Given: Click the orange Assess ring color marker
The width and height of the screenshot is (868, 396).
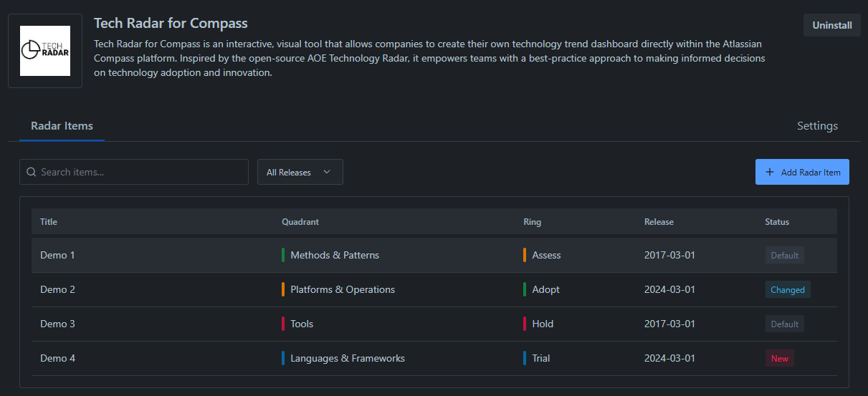Looking at the screenshot, I should pyautogui.click(x=525, y=255).
